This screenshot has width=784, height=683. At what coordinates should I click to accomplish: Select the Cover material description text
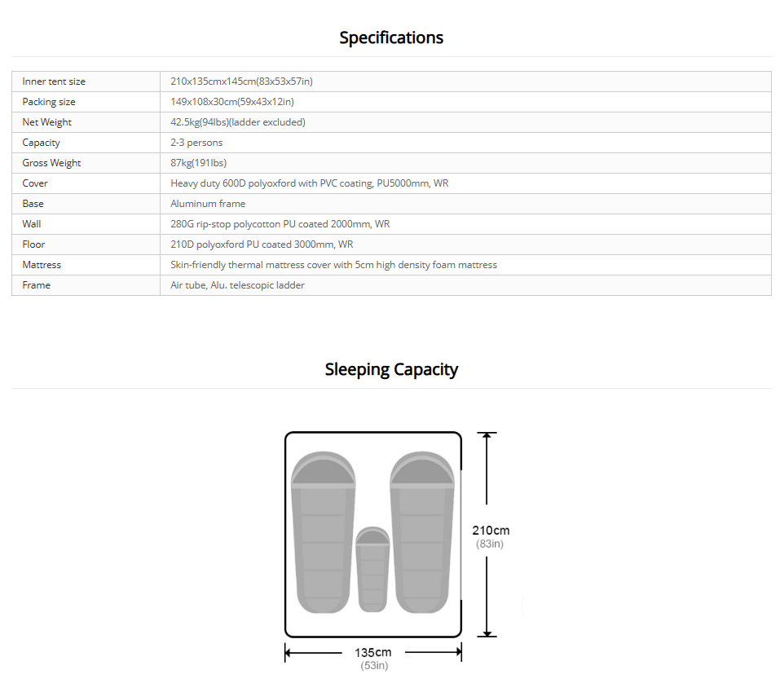(309, 183)
